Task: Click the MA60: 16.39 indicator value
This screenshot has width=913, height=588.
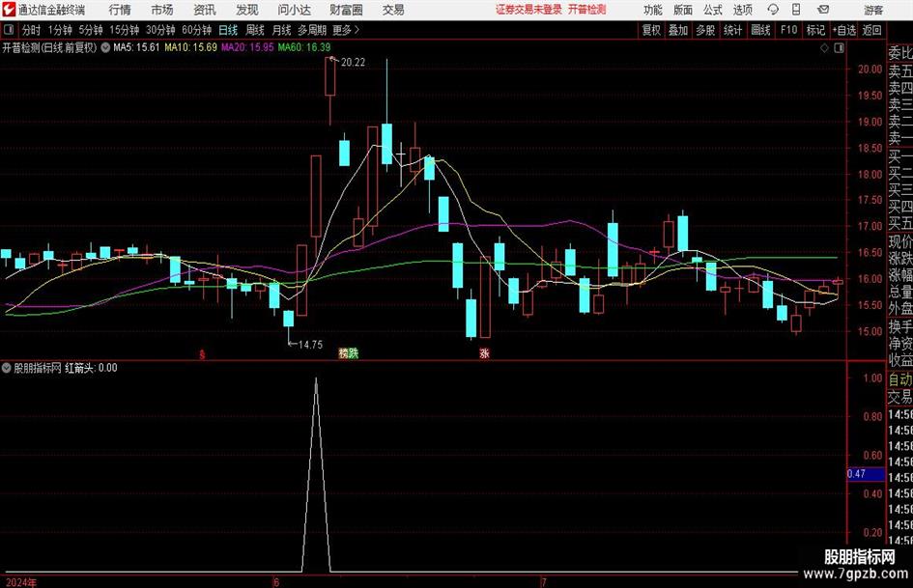Action: 304,47
